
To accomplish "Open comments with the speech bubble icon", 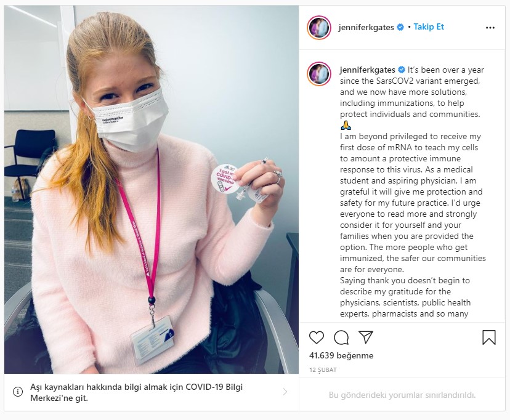I will tap(341, 337).
